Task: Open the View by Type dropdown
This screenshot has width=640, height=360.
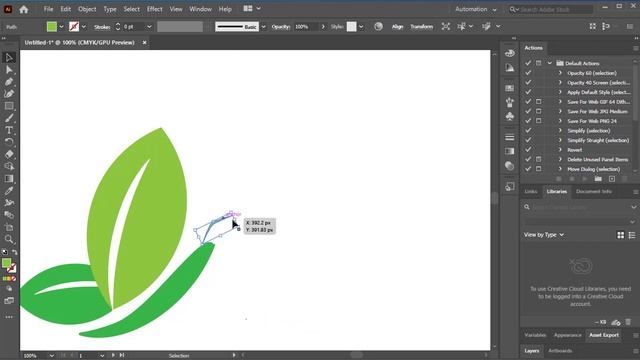Action: click(544, 235)
